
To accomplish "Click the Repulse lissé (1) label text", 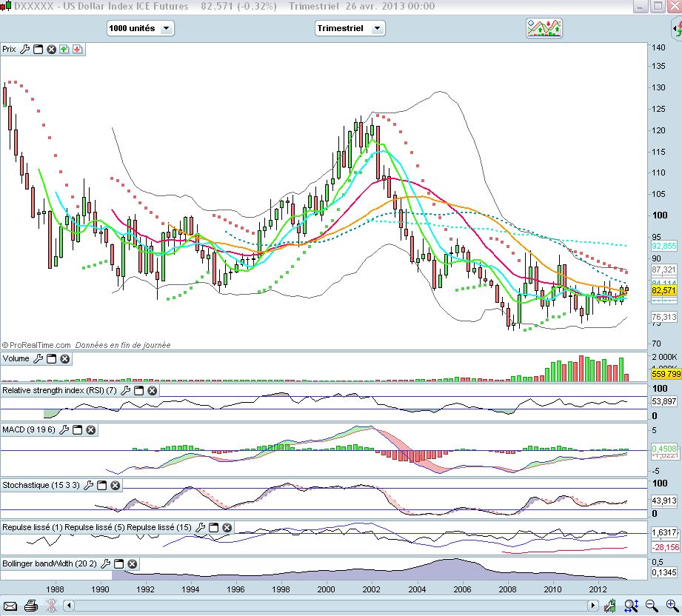I will (32, 528).
